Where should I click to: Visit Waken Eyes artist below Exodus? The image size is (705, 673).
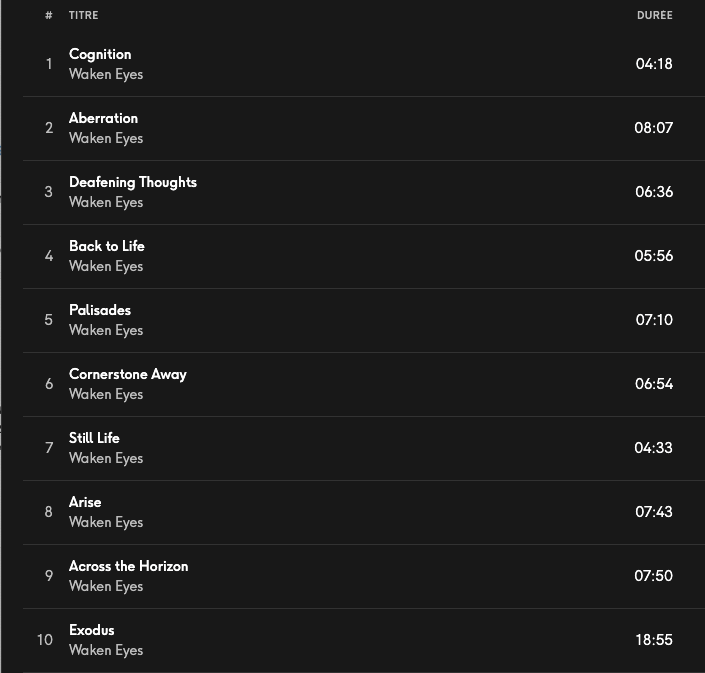coord(106,650)
